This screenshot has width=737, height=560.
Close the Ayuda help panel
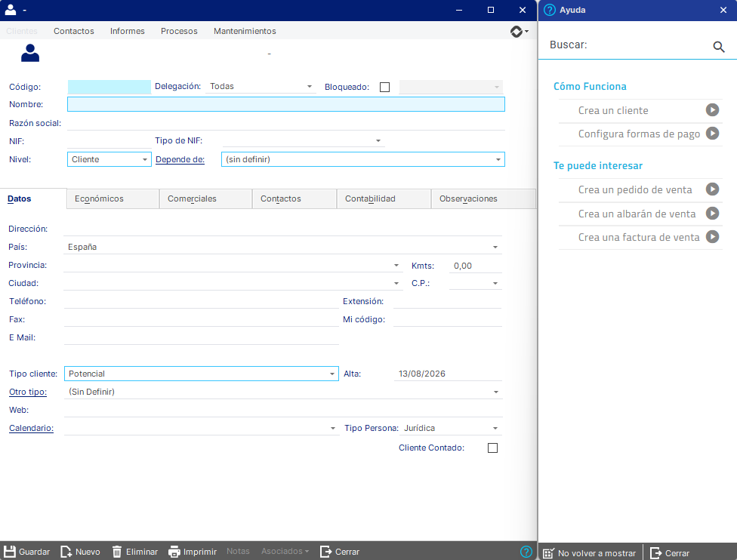723,10
